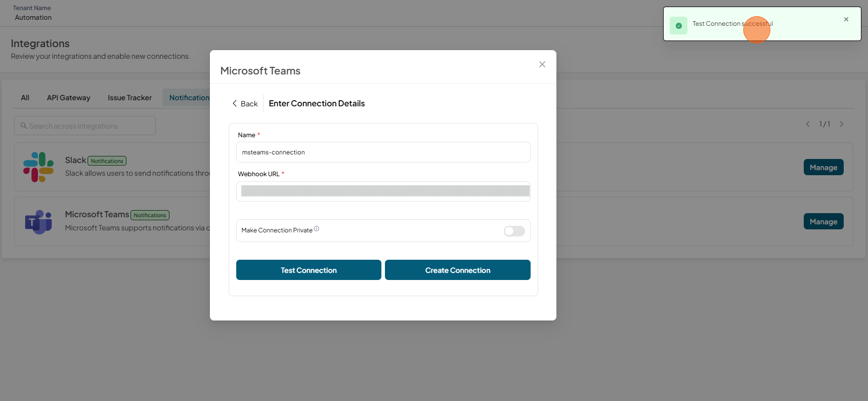
Task: Click the green success checkmark icon
Action: (x=678, y=25)
